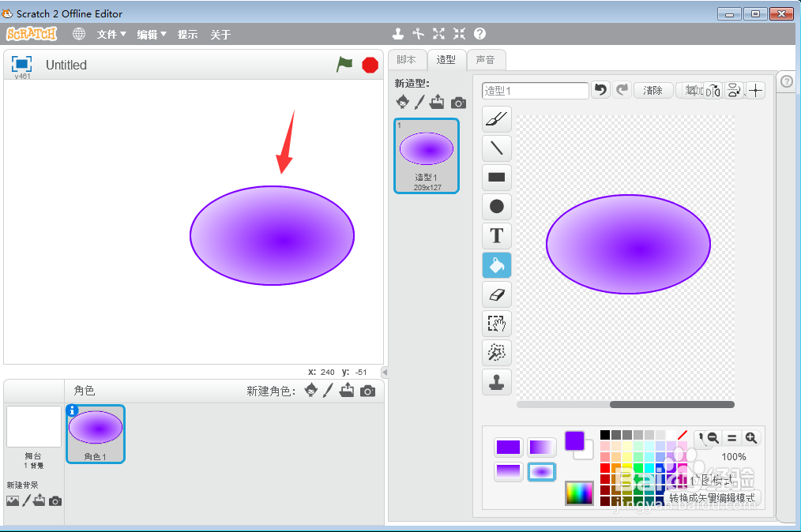Switch to the 声音 tab
The image size is (801, 532).
click(486, 60)
